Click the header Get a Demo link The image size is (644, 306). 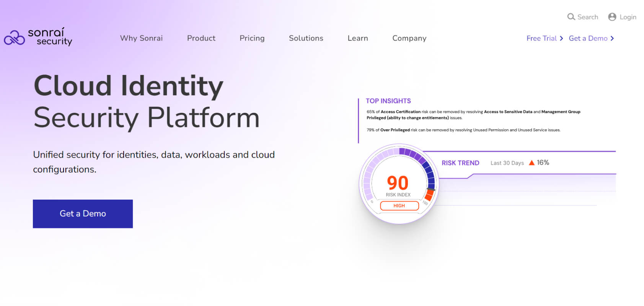[588, 38]
